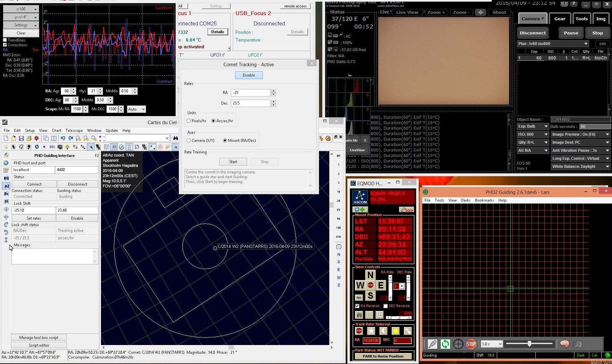Screen dimensions: 612x364
Task: Select Camera (X/Y) axes radio button
Action: pos(188,141)
